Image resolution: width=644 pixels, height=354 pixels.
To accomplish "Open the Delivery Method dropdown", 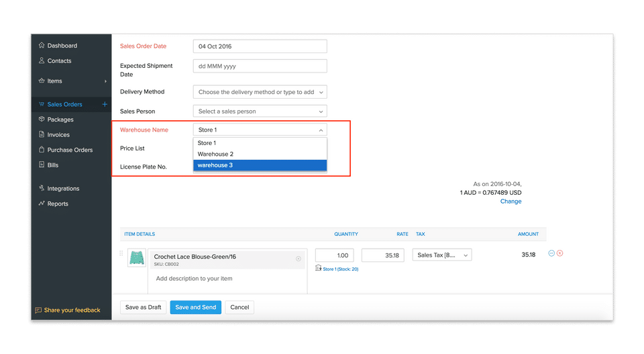I will (x=260, y=92).
